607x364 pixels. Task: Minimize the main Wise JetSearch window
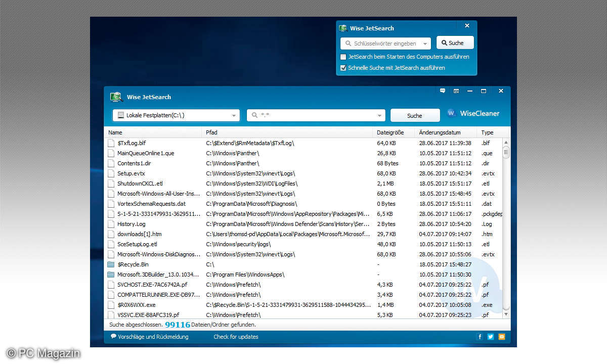pos(470,91)
